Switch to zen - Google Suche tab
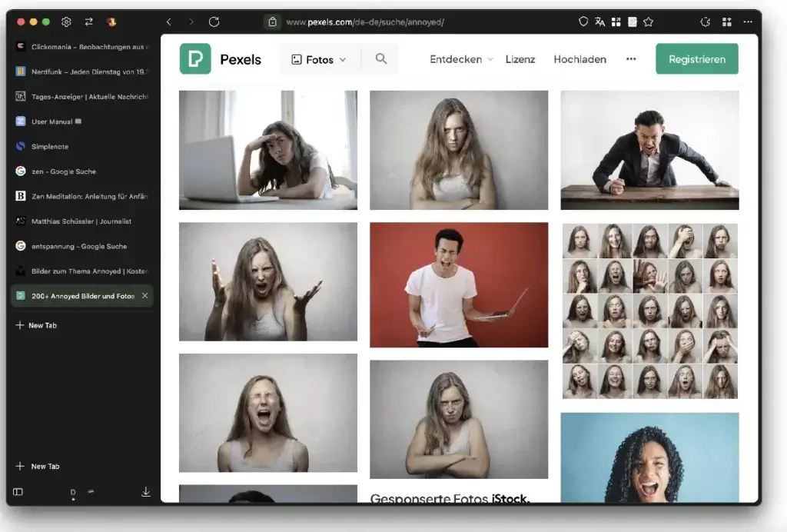Image resolution: width=787 pixels, height=532 pixels. coord(82,171)
